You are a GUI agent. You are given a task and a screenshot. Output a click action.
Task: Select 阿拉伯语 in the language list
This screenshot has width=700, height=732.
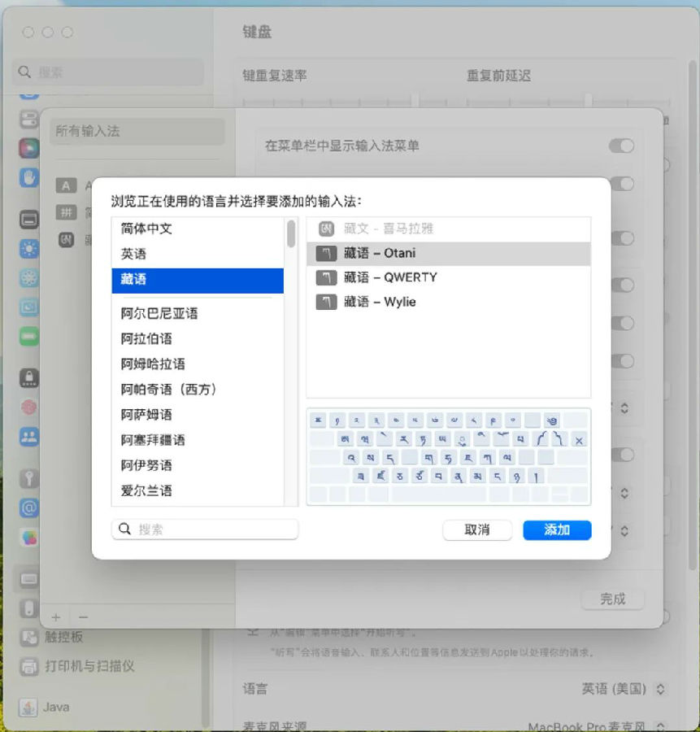tap(198, 338)
